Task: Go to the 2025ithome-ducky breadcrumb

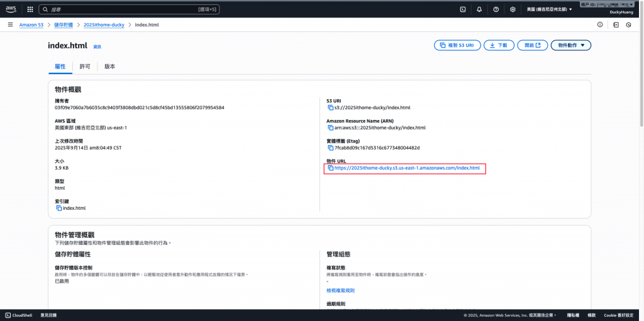Action: 104,25
